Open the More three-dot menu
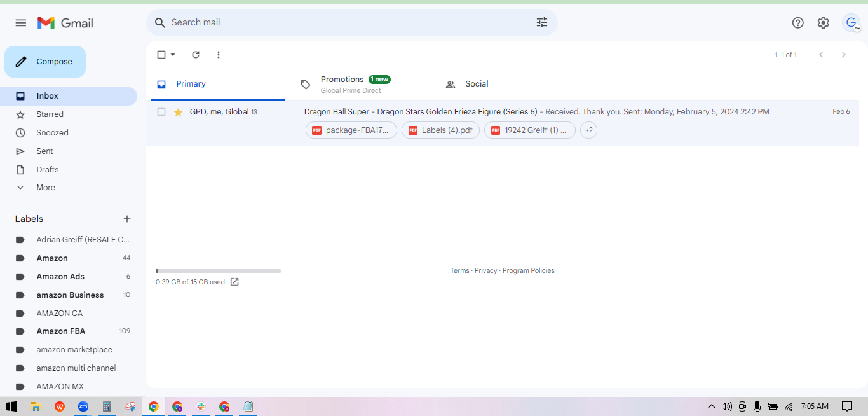Image resolution: width=868 pixels, height=416 pixels. click(x=219, y=55)
